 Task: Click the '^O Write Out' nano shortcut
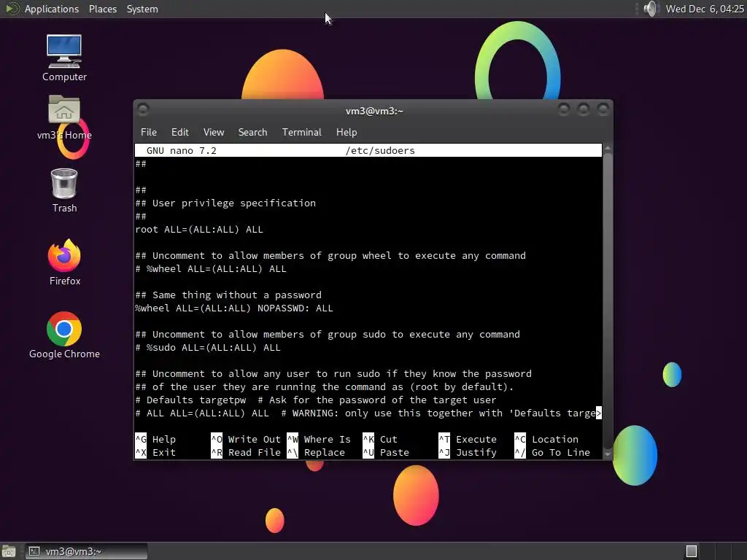[247, 440]
